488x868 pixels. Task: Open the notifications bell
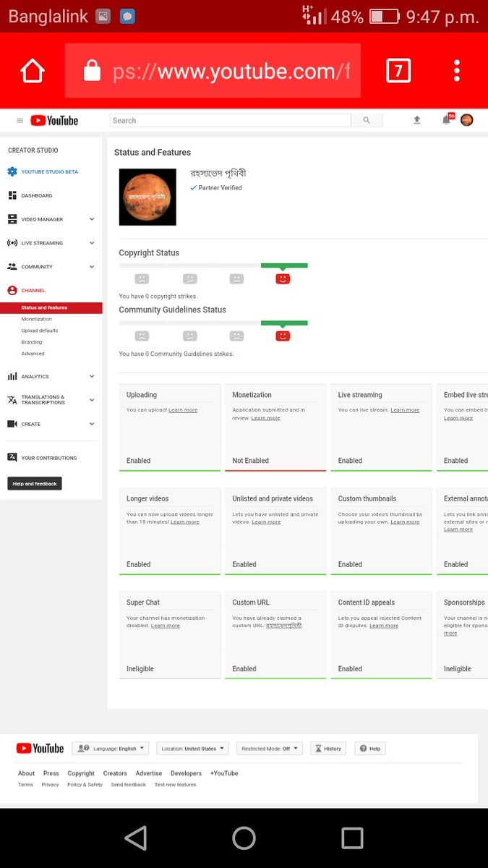coord(447,120)
